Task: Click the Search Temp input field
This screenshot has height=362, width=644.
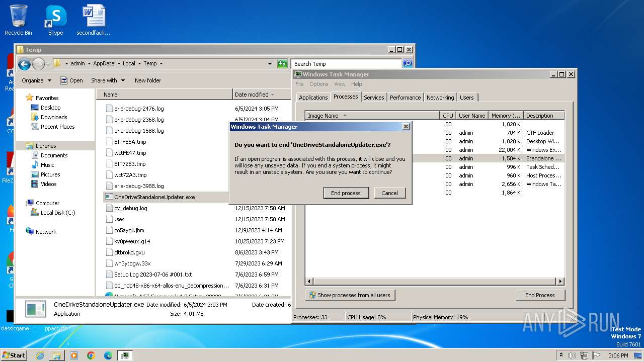Action: click(x=346, y=64)
